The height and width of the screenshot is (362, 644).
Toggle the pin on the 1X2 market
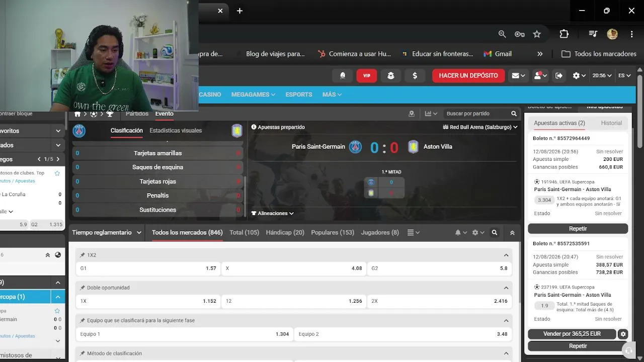coord(83,255)
